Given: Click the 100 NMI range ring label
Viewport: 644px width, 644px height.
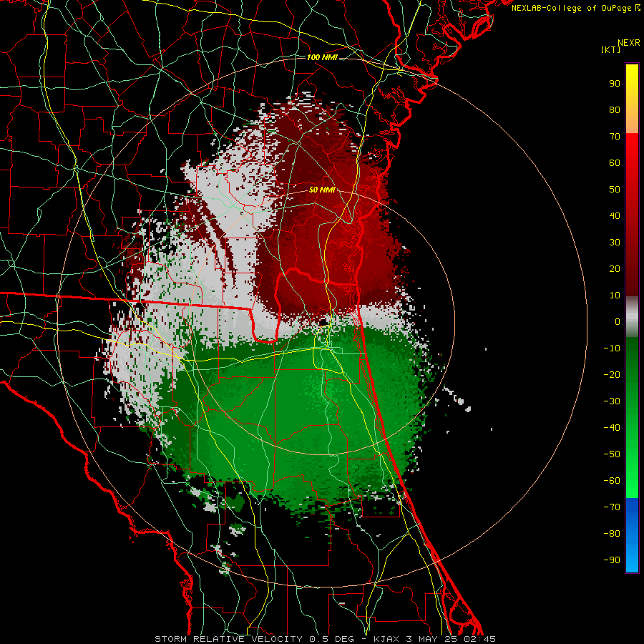Looking at the screenshot, I should click(322, 57).
